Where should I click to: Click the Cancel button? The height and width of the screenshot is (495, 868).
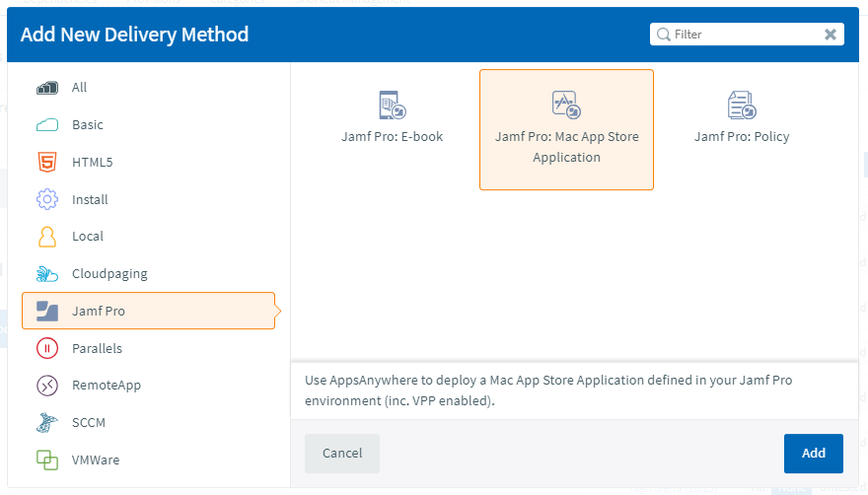pyautogui.click(x=342, y=454)
